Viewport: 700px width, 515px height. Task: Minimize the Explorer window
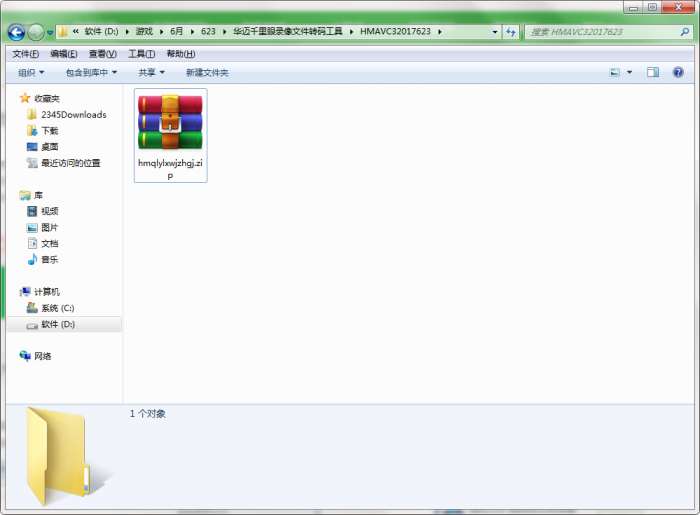[633, 7]
